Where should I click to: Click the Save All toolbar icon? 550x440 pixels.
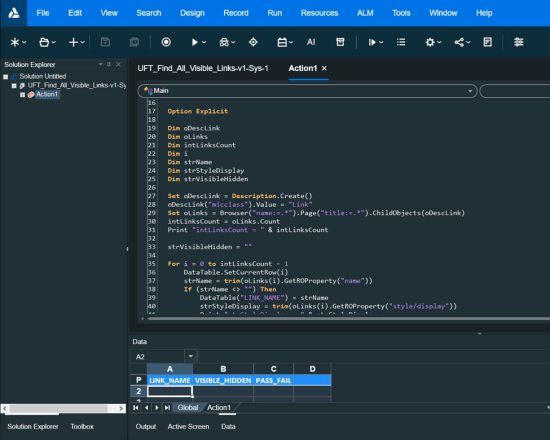(x=134, y=42)
